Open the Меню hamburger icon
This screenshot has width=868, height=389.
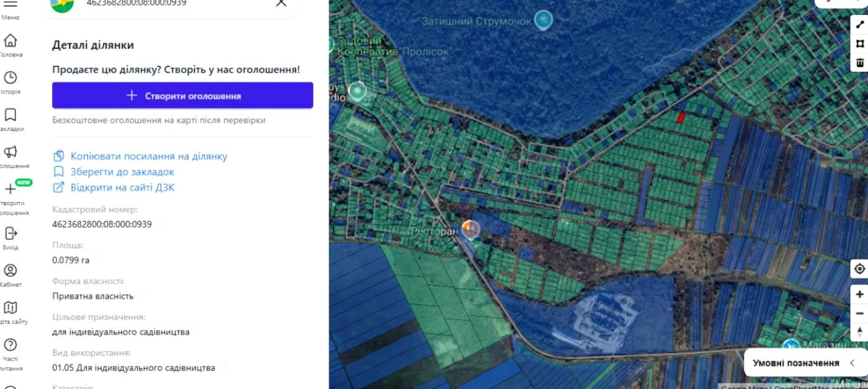click(11, 4)
